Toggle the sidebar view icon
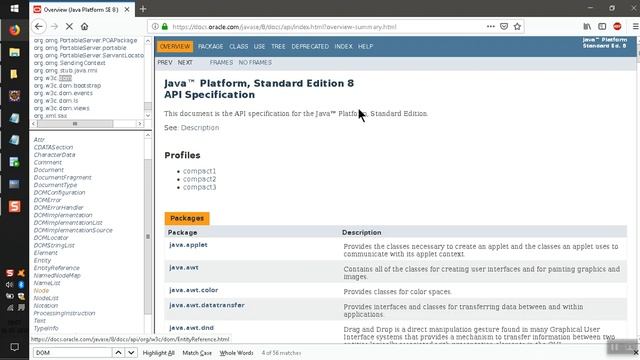 click(602, 27)
